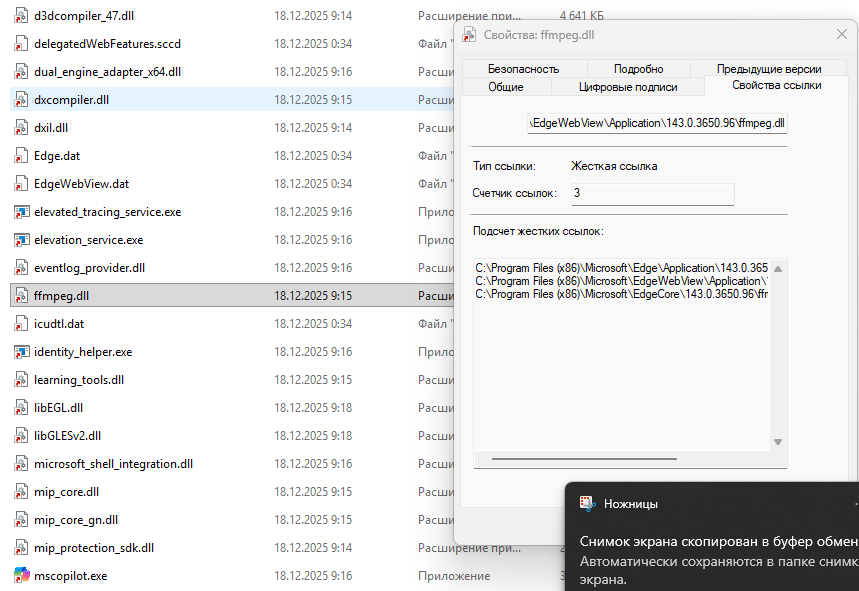859x591 pixels.
Task: Select file name identity_helper.exe
Action: pos(83,352)
